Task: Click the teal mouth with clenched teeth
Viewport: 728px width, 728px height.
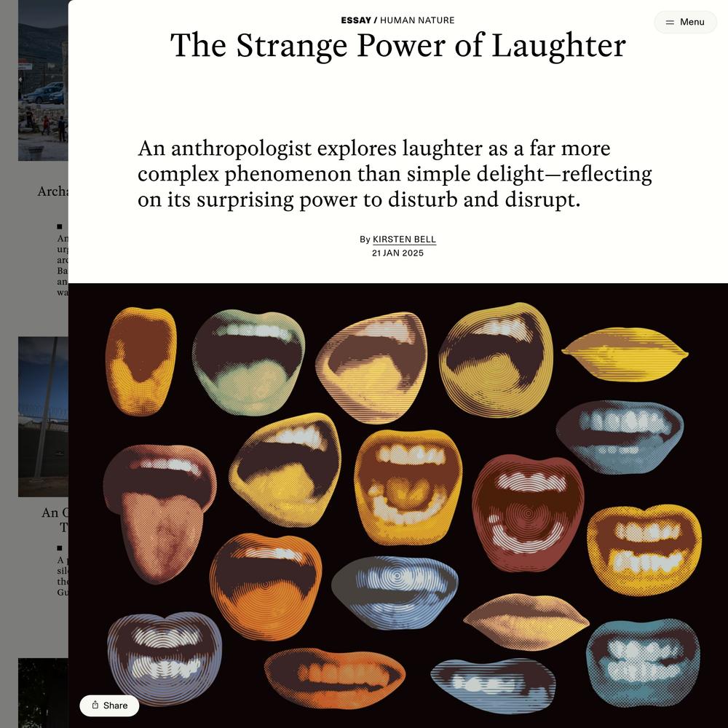Action: pos(643,662)
